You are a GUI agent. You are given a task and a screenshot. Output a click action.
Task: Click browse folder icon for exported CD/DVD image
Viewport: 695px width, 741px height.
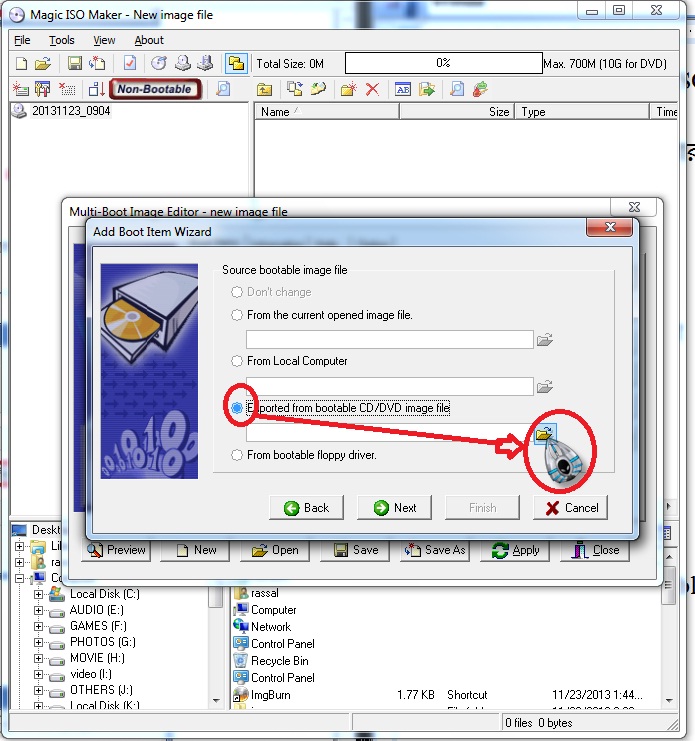pyautogui.click(x=545, y=433)
